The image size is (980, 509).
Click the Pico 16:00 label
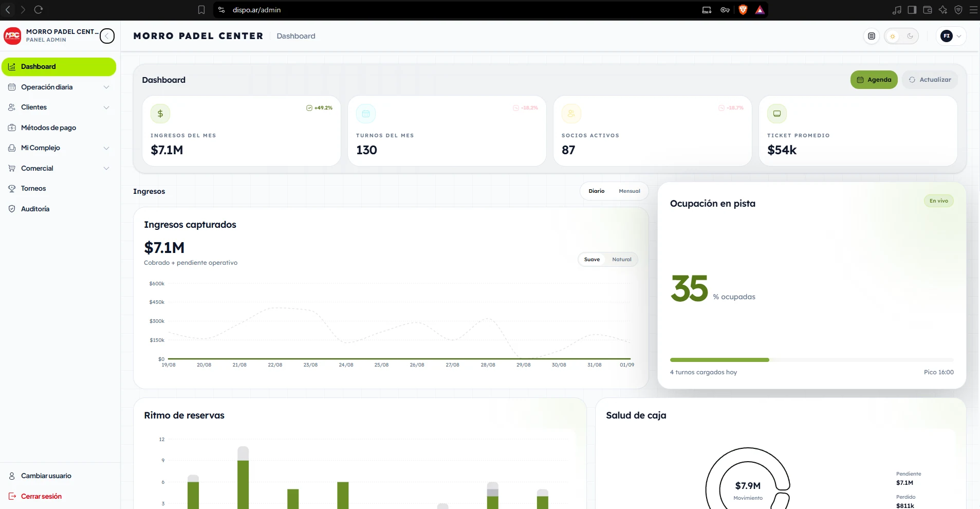pos(939,372)
